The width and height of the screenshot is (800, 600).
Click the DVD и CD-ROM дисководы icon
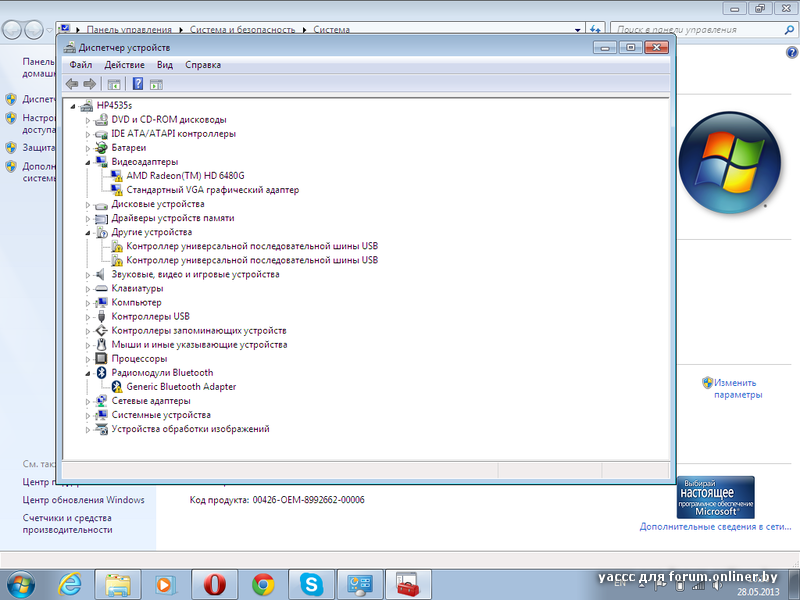point(101,120)
